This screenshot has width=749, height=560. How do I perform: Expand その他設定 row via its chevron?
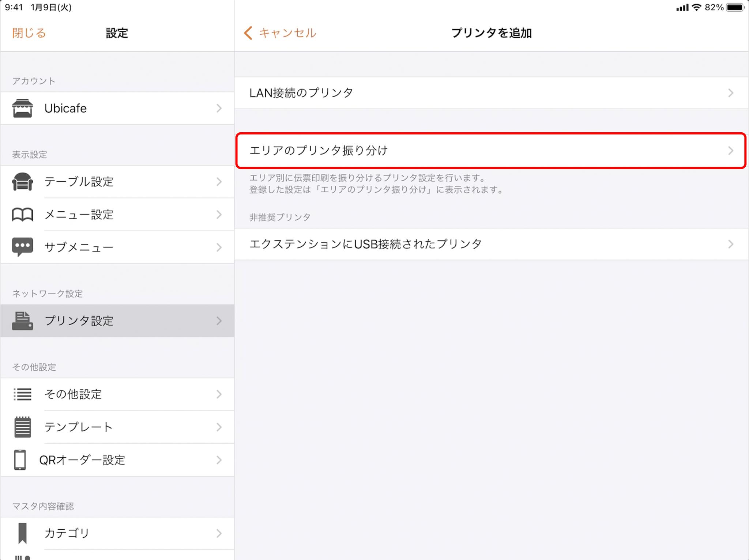pos(219,394)
